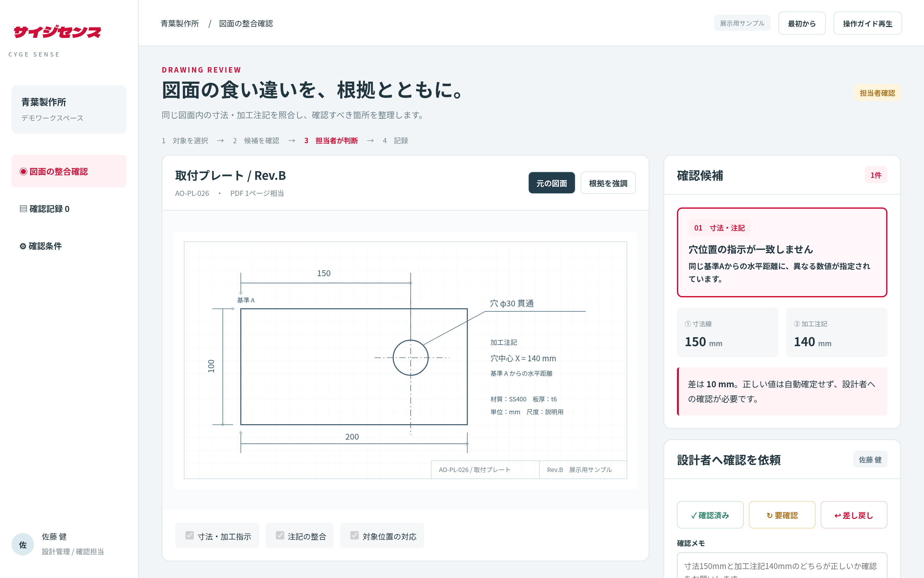Image resolution: width=924 pixels, height=578 pixels.
Task: Click the 展示用サンプル badge
Action: (742, 23)
